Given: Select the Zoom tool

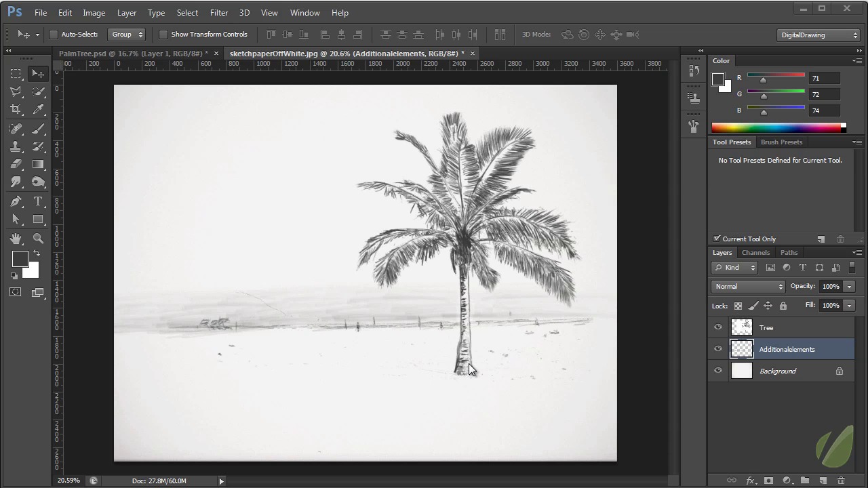Looking at the screenshot, I should (38, 239).
